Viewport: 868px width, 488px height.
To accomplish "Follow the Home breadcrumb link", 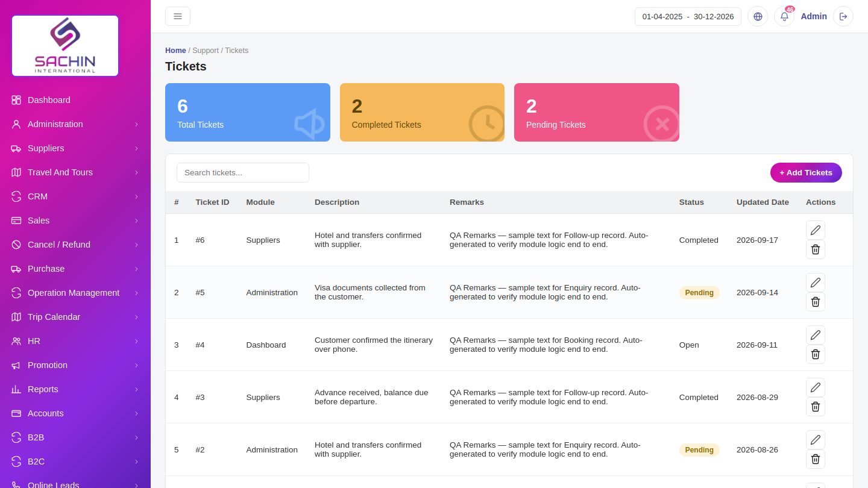I will [175, 51].
